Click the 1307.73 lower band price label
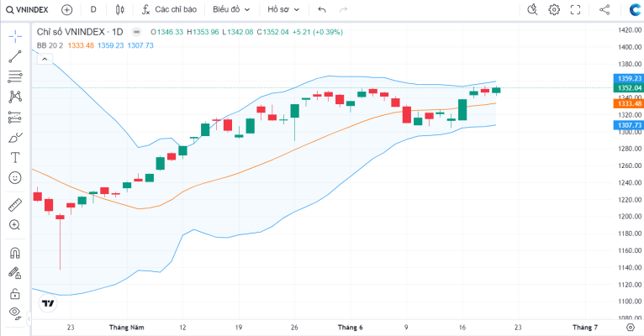 (x=629, y=125)
